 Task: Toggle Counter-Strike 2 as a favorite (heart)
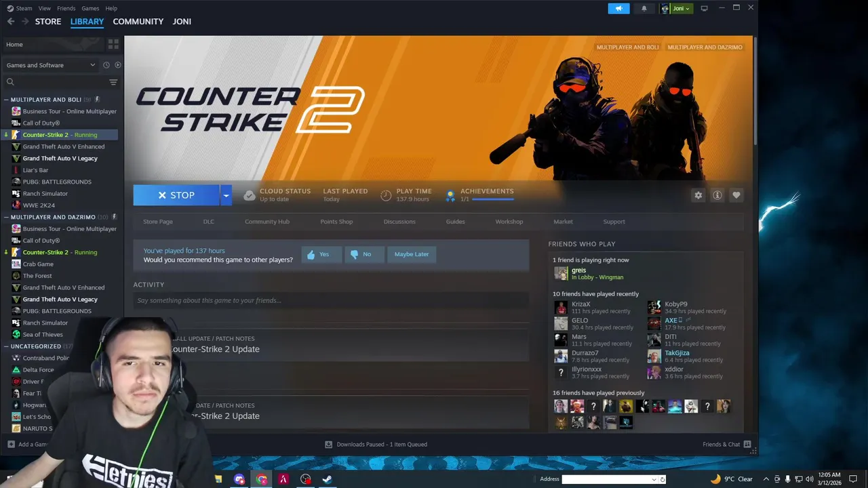click(x=736, y=195)
